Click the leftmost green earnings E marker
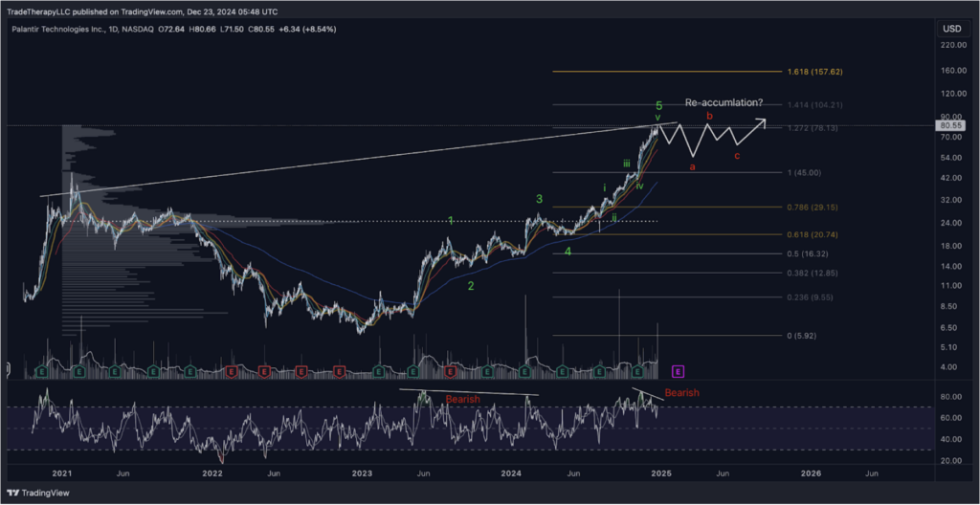The image size is (980, 505). [42, 369]
